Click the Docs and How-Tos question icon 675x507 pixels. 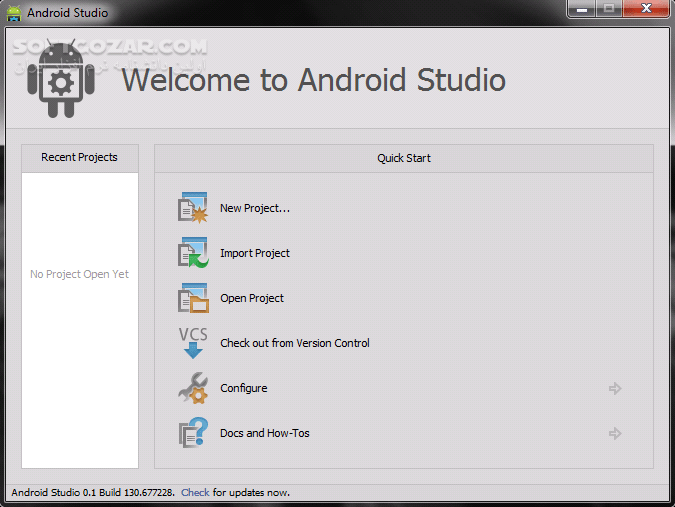[x=193, y=433]
